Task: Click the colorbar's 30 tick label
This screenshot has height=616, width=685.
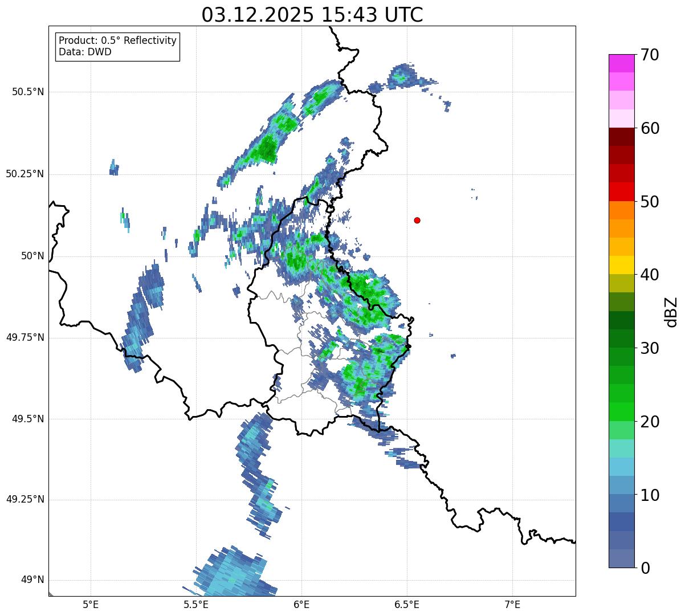Action: pyautogui.click(x=650, y=348)
